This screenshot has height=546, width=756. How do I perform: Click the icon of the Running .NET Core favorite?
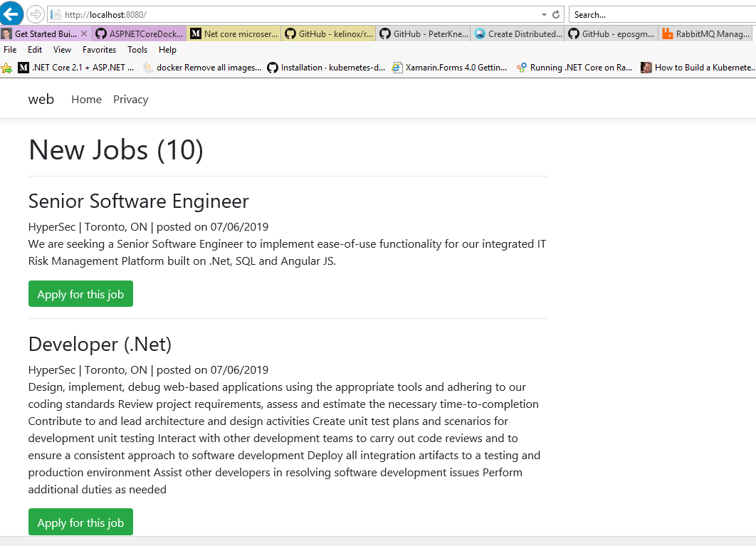[x=521, y=68]
